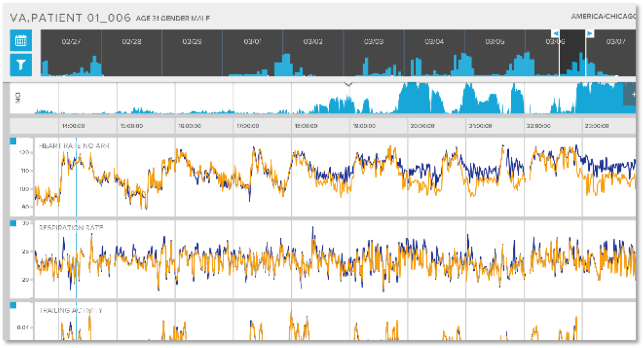Click the dark selected window on 03/06
Screen dimensions: 644x348
(x=572, y=53)
